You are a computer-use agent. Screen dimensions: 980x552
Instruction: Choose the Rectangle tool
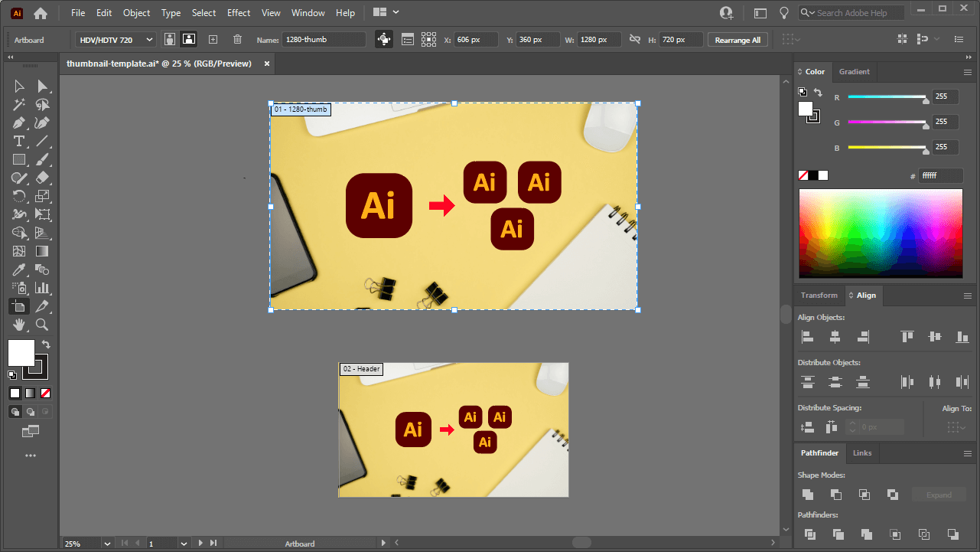pyautogui.click(x=19, y=159)
